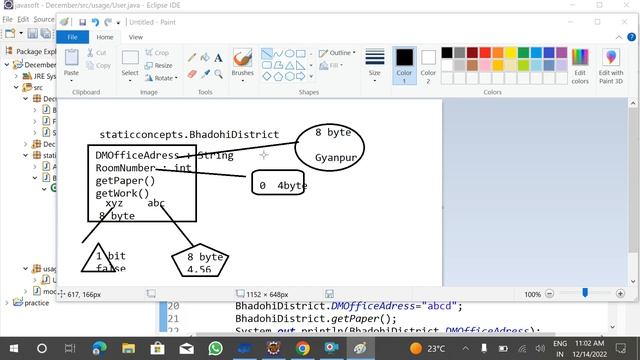Select the Eraser tool in Paint
Viewport: 640px width, 360px height.
pos(192,74)
